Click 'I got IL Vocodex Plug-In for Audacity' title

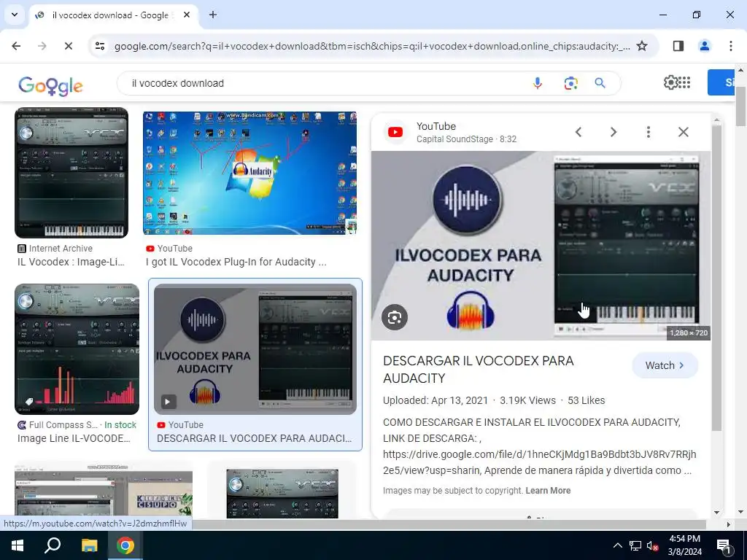point(236,262)
